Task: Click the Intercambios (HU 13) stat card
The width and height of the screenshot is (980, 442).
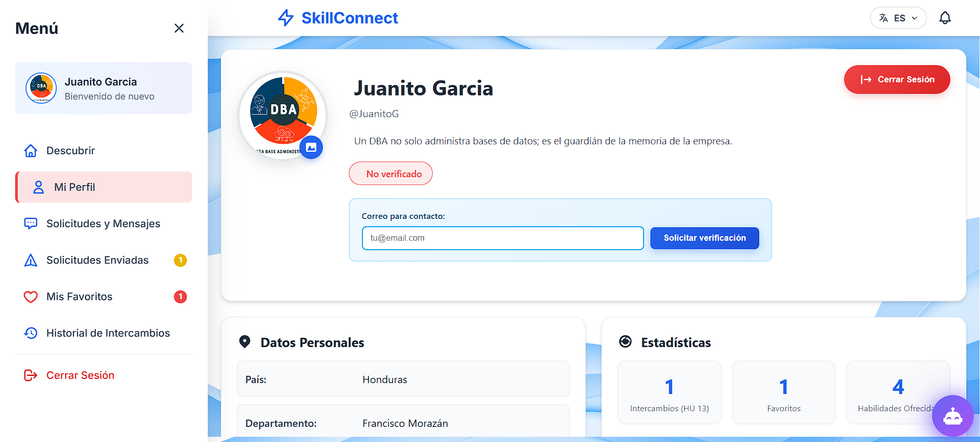Action: tap(670, 392)
